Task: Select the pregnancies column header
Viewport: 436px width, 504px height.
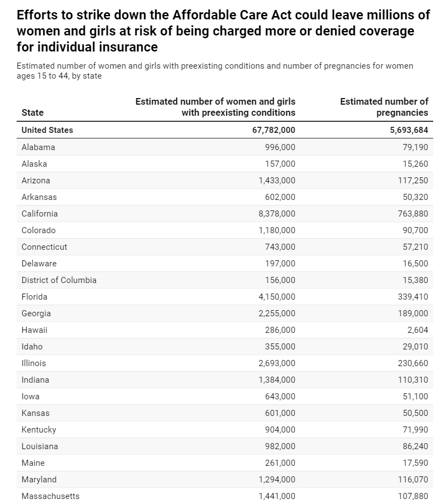Action: pos(384,107)
